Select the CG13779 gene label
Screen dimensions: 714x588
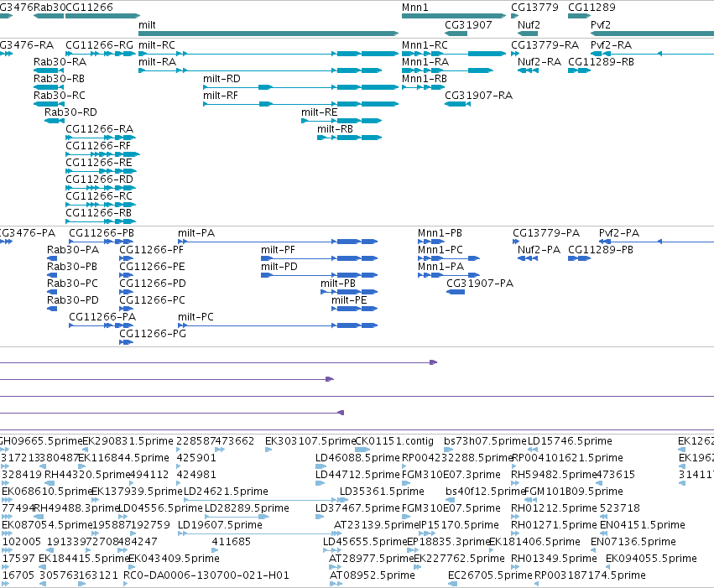point(534,8)
